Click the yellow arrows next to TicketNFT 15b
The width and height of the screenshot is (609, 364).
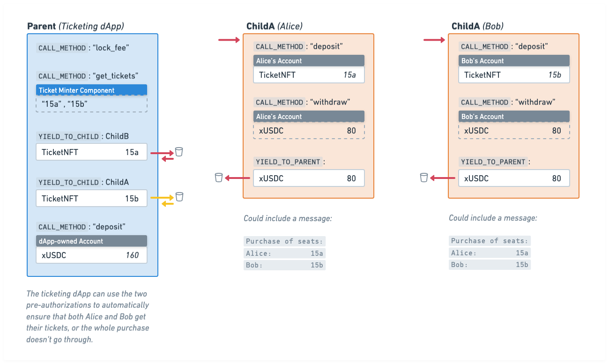click(162, 201)
